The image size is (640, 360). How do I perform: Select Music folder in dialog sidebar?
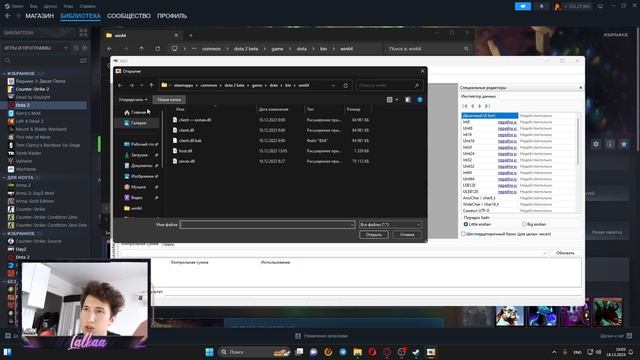[x=138, y=187]
